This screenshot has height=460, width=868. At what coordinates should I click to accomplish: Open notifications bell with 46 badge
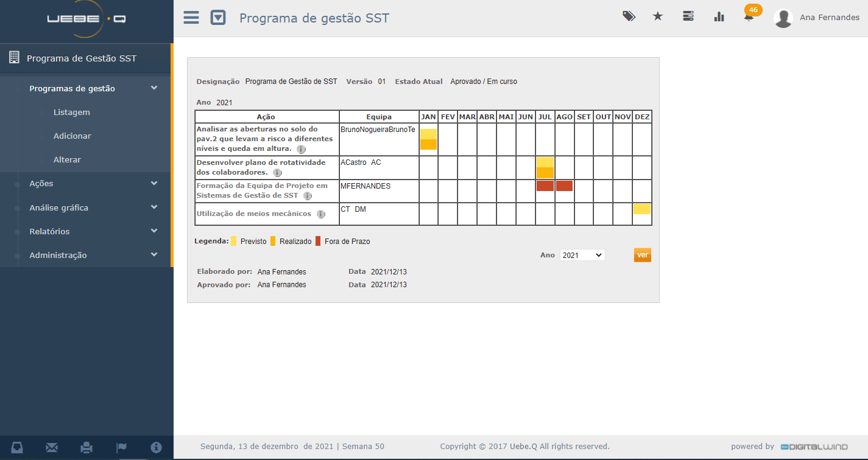(749, 16)
